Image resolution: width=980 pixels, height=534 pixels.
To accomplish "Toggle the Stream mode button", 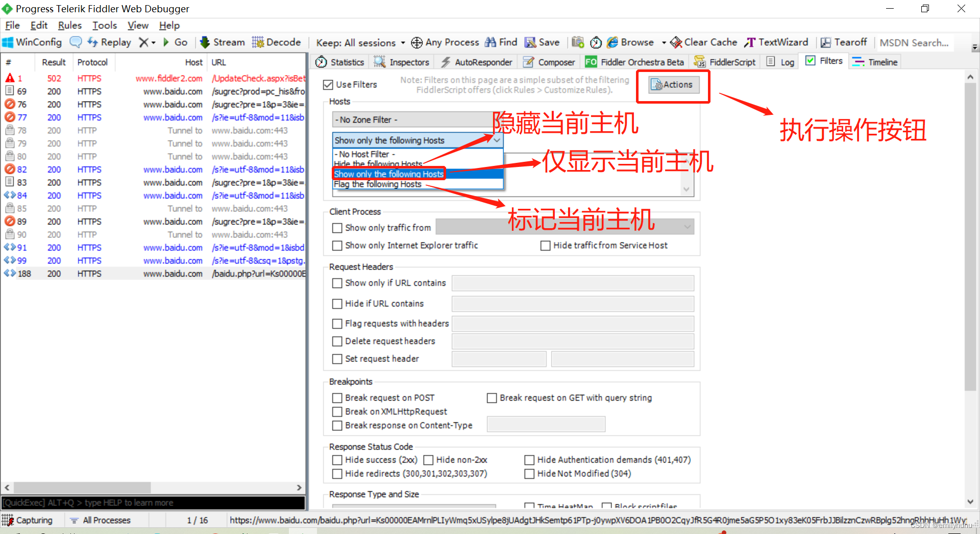I will pyautogui.click(x=222, y=42).
